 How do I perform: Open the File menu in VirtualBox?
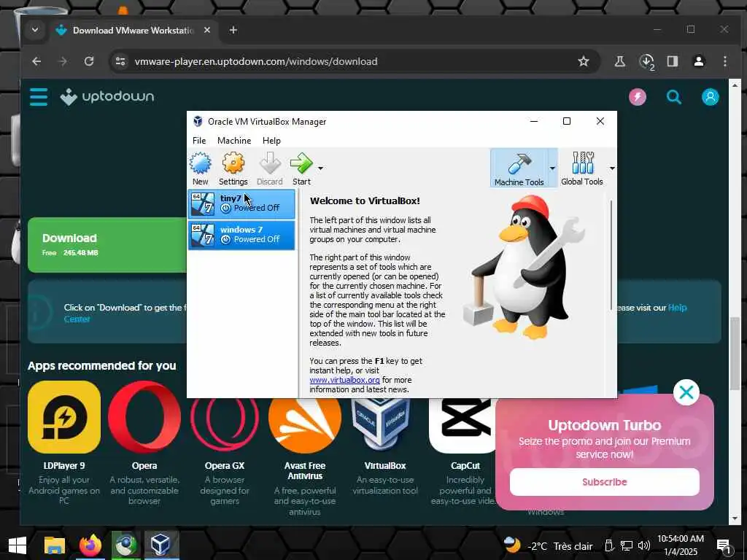click(x=199, y=141)
